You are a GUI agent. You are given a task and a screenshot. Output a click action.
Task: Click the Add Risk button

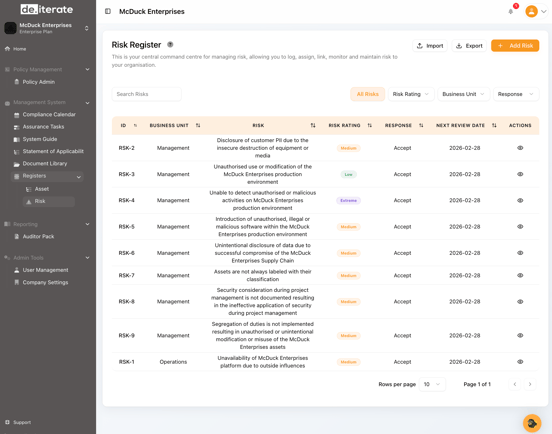point(515,45)
